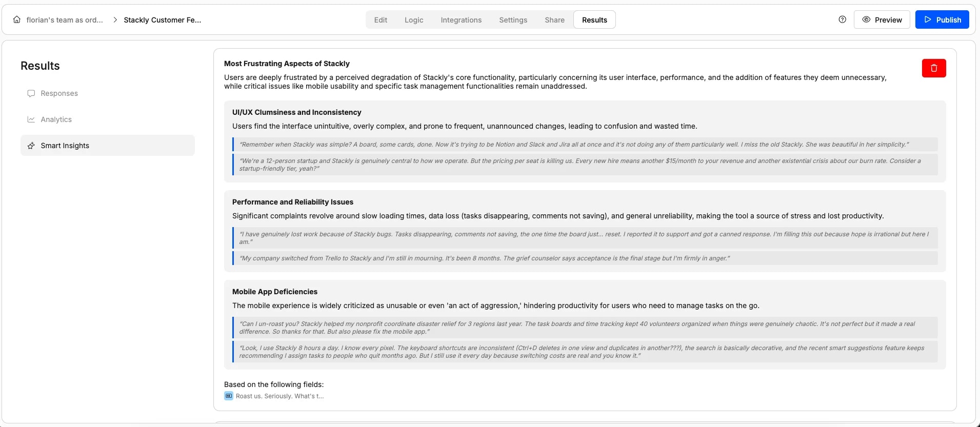Open the Integrations tab
The image size is (980, 427).
[x=461, y=19]
